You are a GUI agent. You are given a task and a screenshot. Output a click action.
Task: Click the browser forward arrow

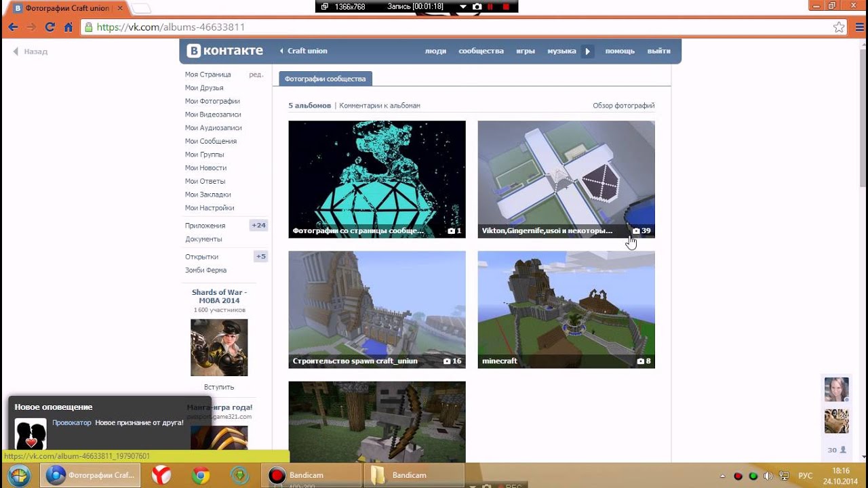[31, 27]
